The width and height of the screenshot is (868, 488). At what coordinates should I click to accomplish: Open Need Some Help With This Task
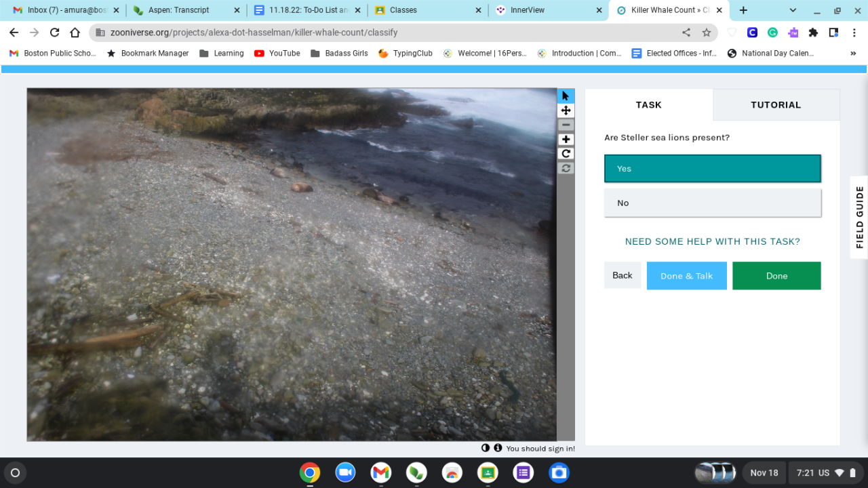coord(713,241)
